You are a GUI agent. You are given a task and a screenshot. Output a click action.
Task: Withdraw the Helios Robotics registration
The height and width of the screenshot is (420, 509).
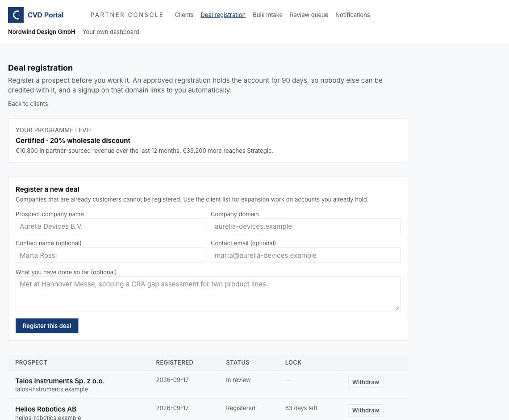(366, 410)
